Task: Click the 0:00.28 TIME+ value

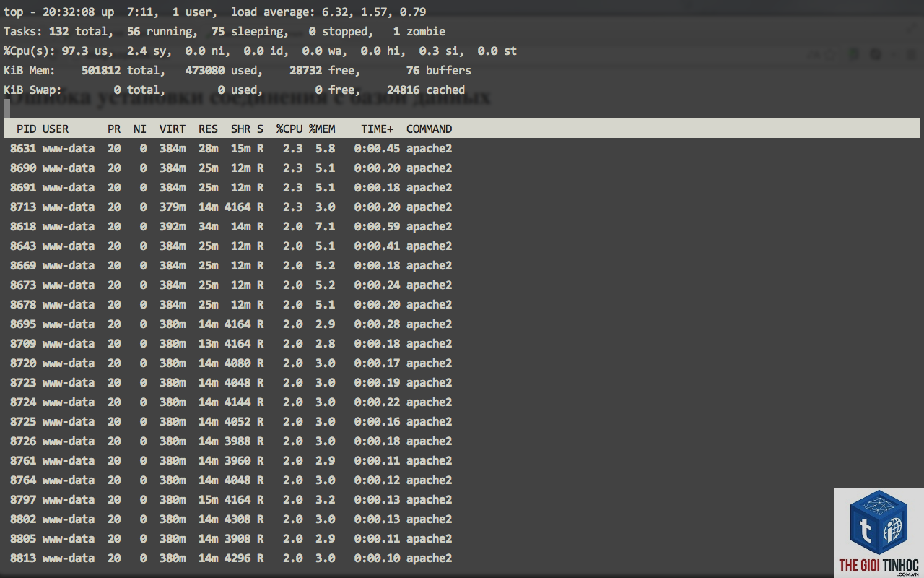Action: coord(377,324)
